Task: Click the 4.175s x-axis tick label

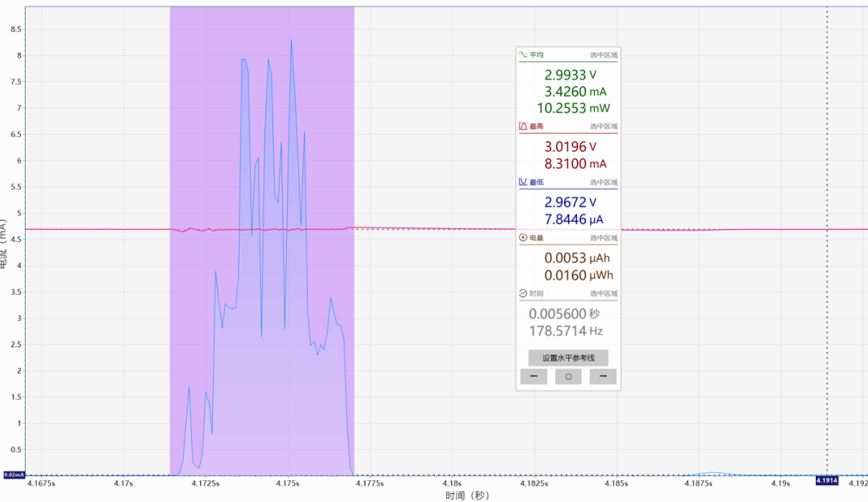Action: coord(287,484)
